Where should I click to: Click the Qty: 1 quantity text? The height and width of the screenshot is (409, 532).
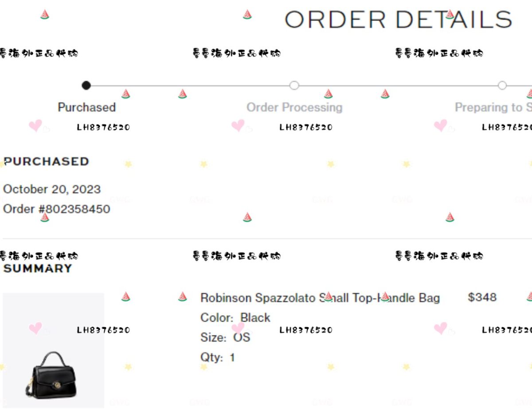click(x=218, y=357)
